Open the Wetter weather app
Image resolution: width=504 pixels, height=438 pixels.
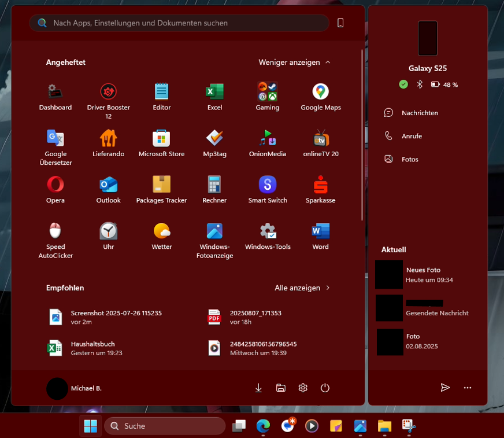click(x=162, y=236)
